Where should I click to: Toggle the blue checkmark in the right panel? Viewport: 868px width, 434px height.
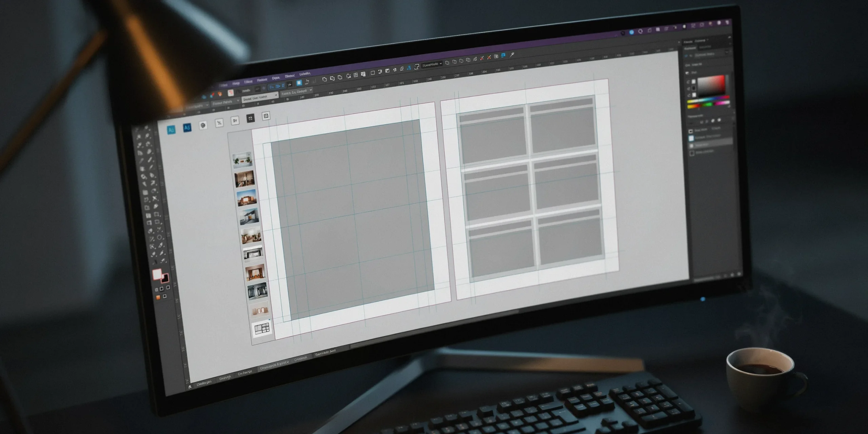[686, 56]
